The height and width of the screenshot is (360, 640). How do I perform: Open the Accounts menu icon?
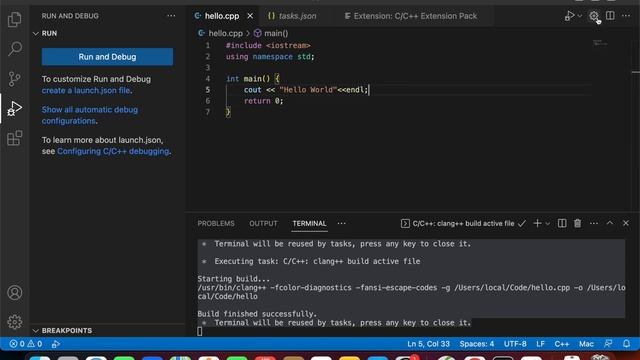(15, 293)
